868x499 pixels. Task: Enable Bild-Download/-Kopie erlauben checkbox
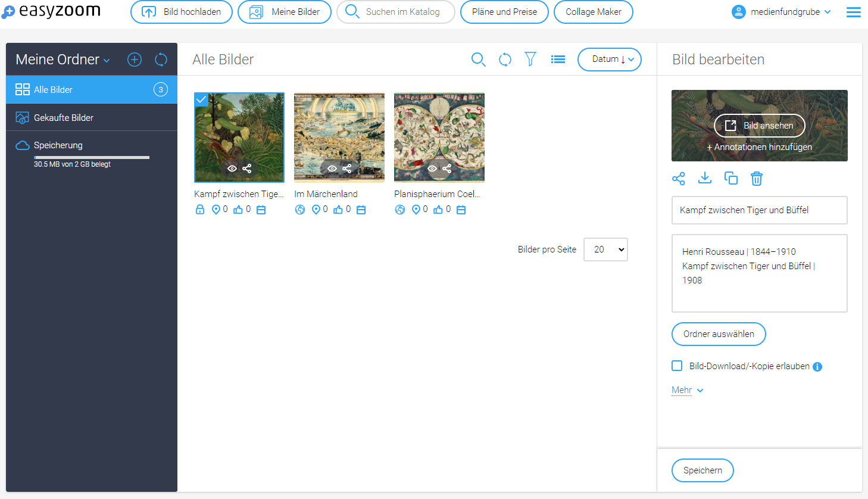677,366
